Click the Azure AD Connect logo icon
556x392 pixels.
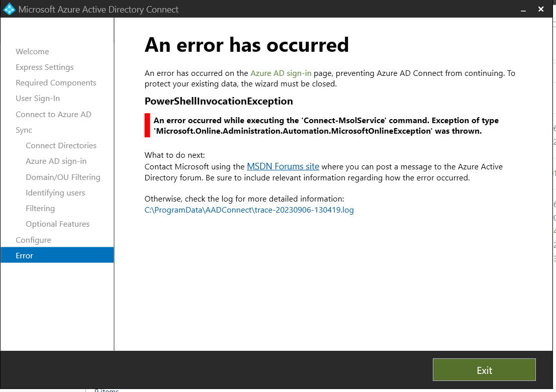click(9, 9)
